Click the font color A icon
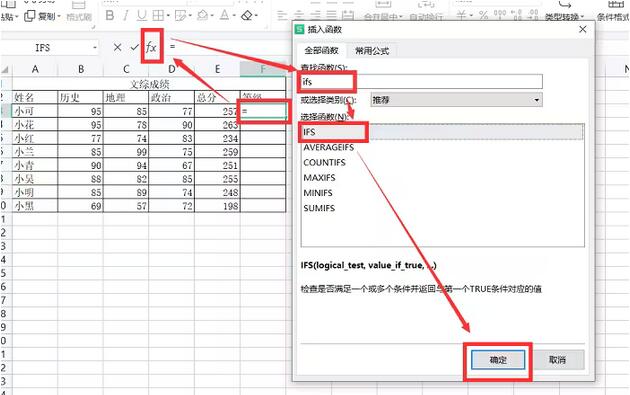630x395 pixels. pyautogui.click(x=224, y=16)
